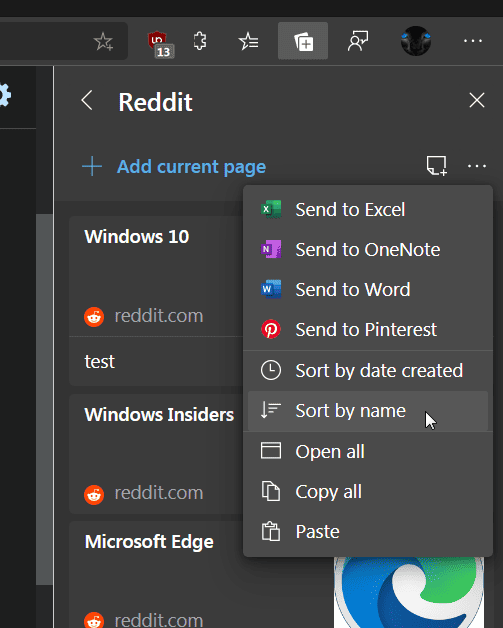Viewport: 503px width, 628px height.
Task: Click the add to favorites star icon
Action: [103, 41]
